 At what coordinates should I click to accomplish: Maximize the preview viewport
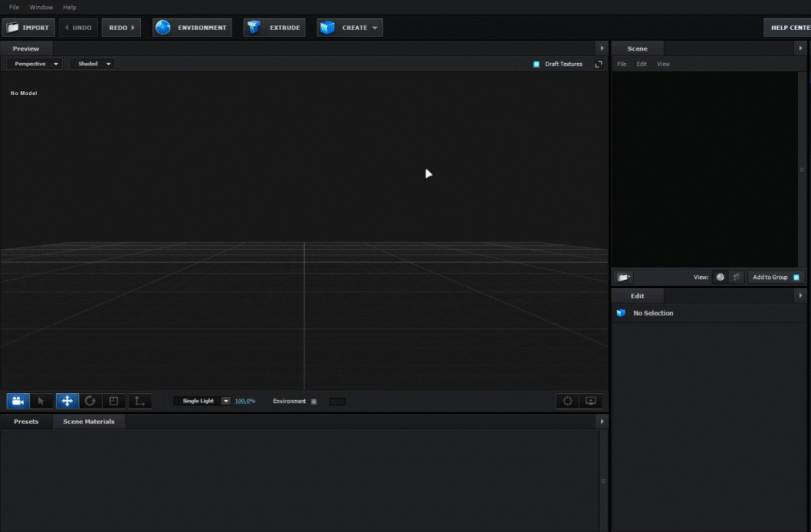click(599, 64)
